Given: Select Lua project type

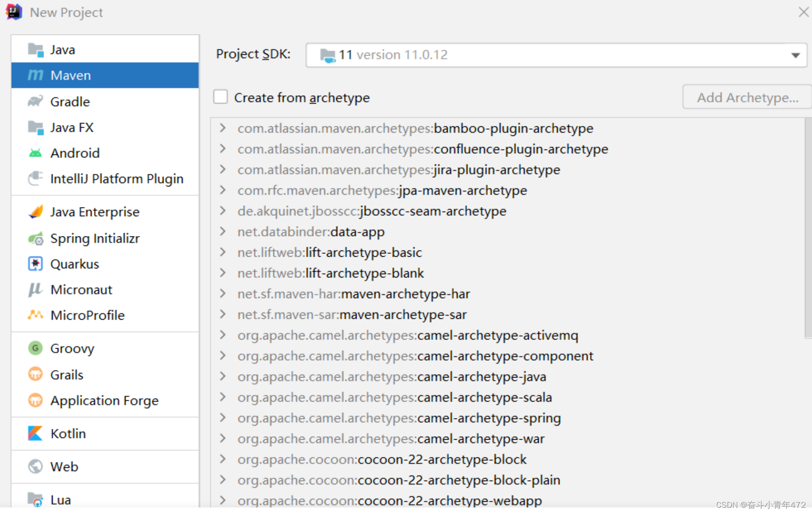Looking at the screenshot, I should tap(105, 499).
